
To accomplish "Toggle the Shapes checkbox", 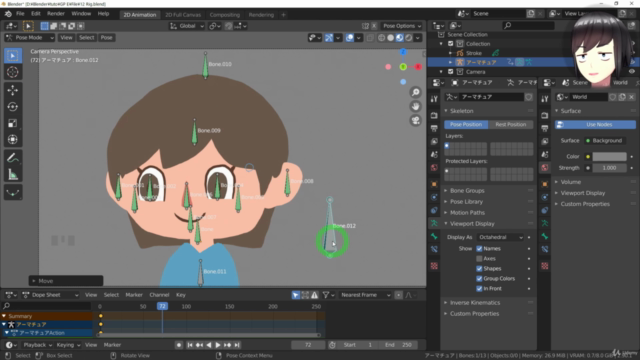I will (x=479, y=269).
